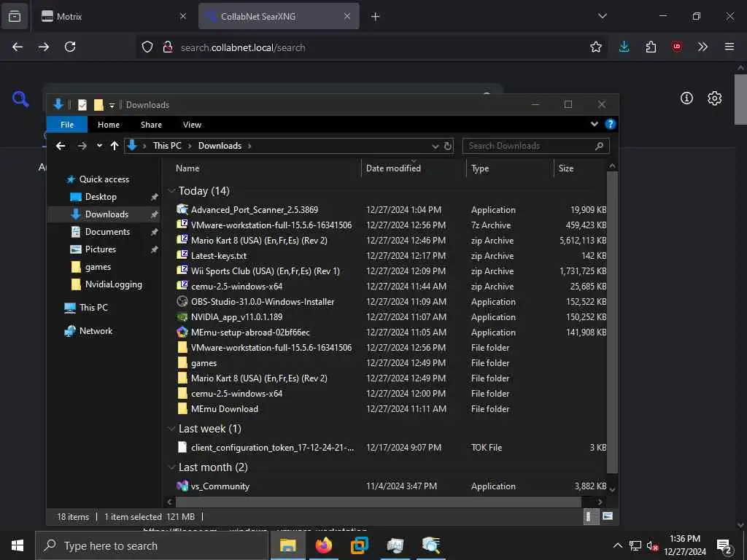Open the File ribbon tab
The image size is (747, 560).
66,125
